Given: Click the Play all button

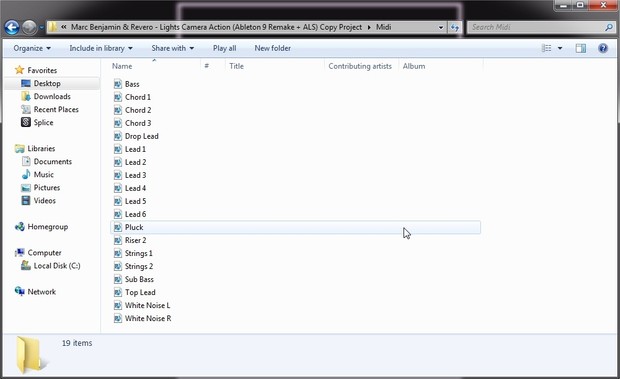Looking at the screenshot, I should [224, 48].
